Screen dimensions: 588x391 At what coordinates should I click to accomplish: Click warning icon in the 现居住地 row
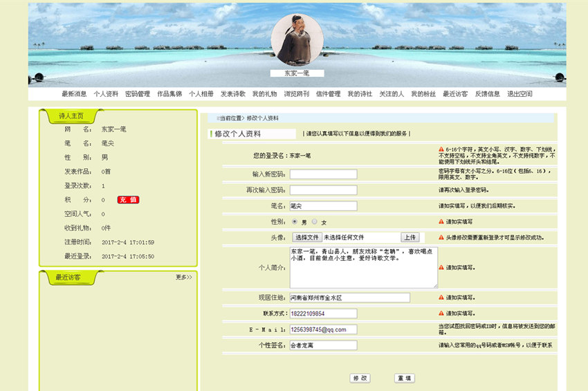point(441,298)
